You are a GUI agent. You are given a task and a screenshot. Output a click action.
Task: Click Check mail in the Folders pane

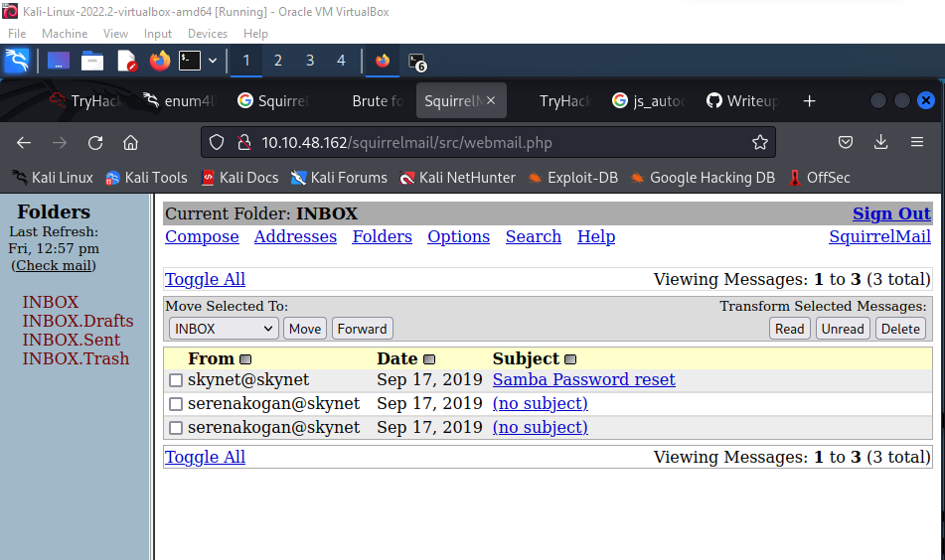(54, 265)
